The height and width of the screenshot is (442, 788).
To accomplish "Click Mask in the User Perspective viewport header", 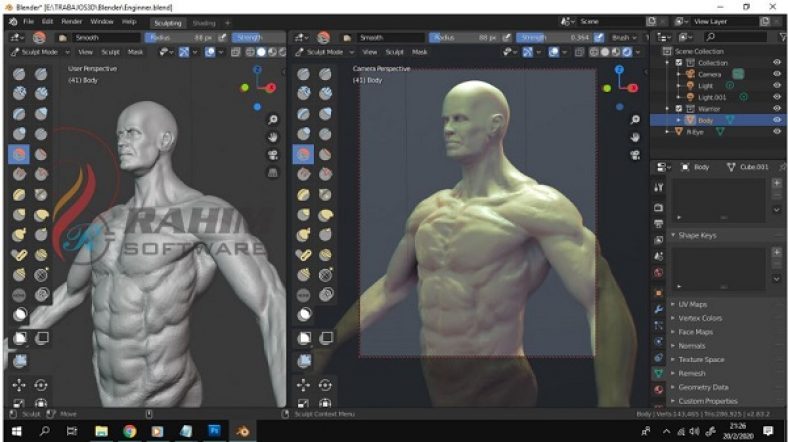I will (x=137, y=51).
